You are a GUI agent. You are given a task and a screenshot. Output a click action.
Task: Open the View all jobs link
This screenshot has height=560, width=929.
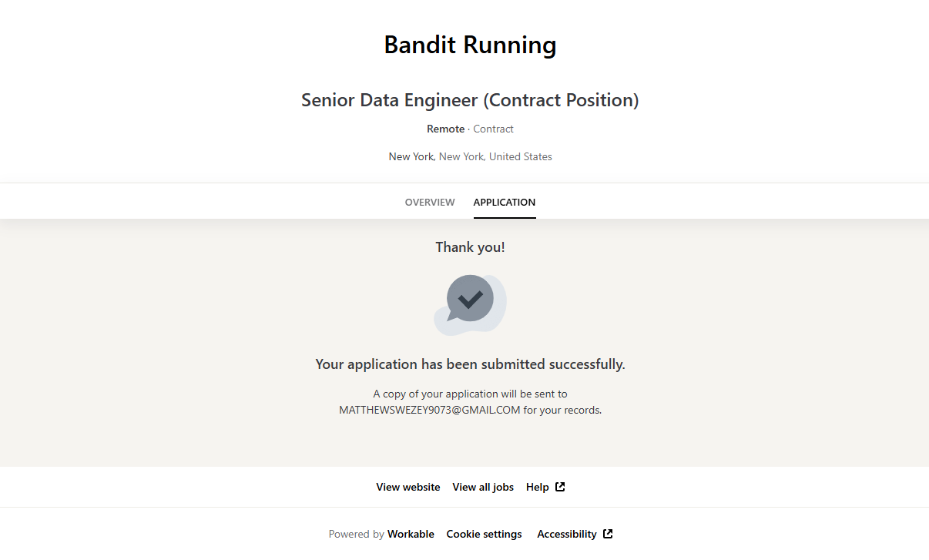(x=483, y=487)
